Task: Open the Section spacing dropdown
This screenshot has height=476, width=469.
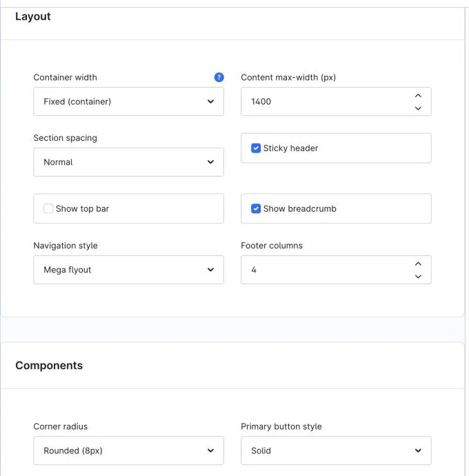Action: point(128,162)
